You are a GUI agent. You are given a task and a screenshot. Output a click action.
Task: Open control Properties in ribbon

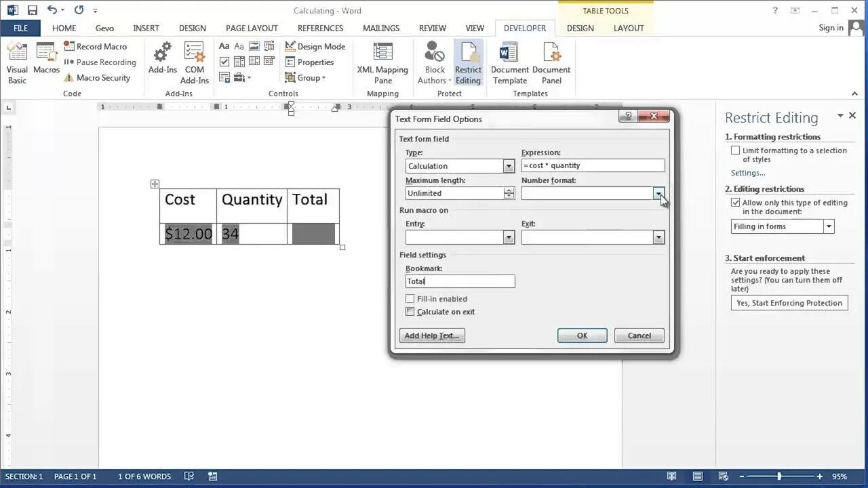click(309, 62)
